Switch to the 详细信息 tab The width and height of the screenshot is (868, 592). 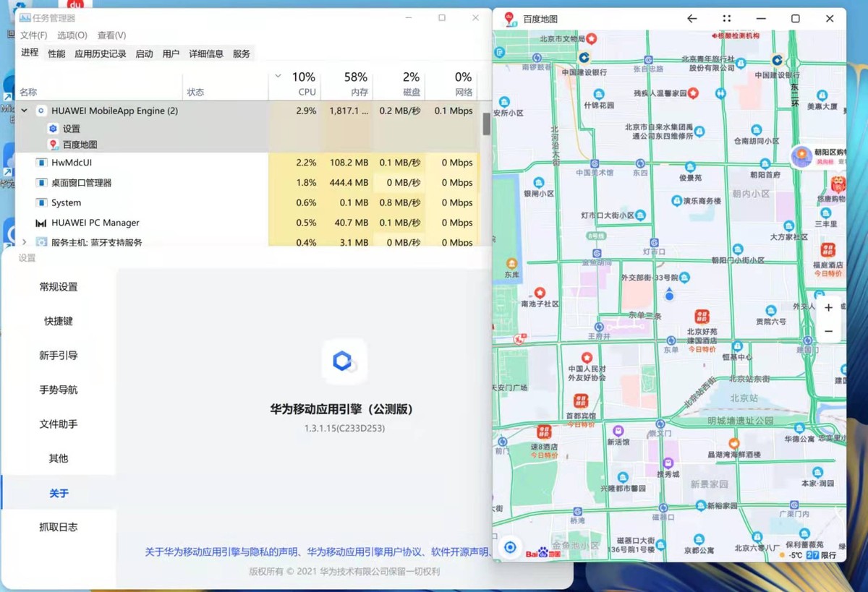[x=206, y=53]
